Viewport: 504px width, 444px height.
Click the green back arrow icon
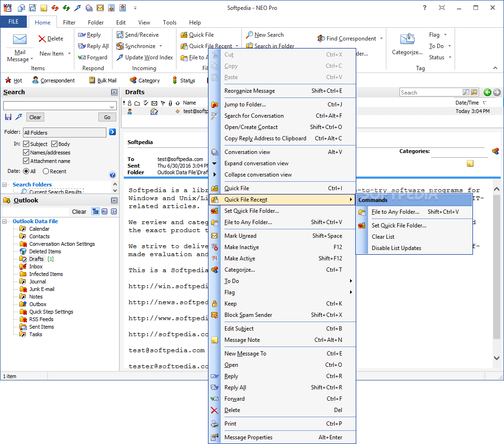pyautogui.click(x=487, y=93)
